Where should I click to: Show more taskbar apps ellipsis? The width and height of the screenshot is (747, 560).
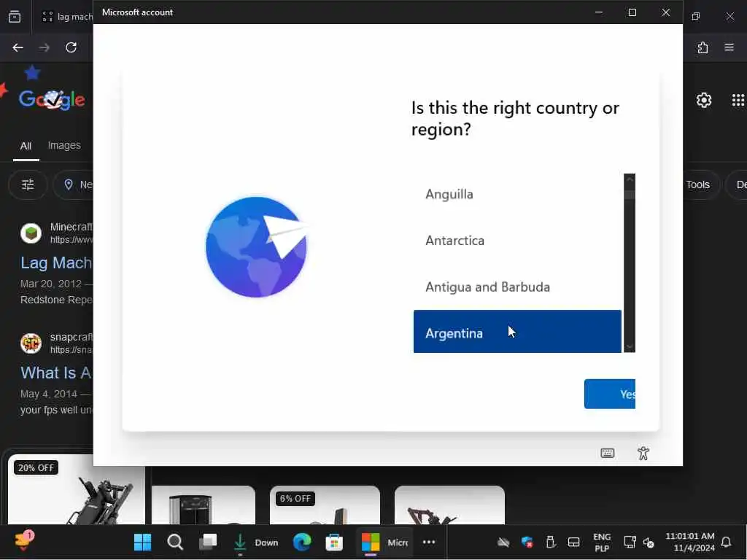coord(429,542)
